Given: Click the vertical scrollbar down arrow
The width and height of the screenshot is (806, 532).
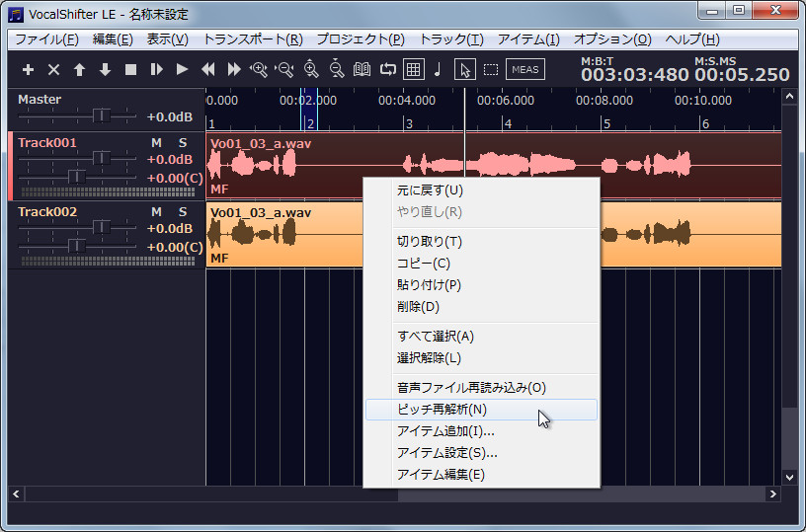Looking at the screenshot, I should pyautogui.click(x=789, y=477).
